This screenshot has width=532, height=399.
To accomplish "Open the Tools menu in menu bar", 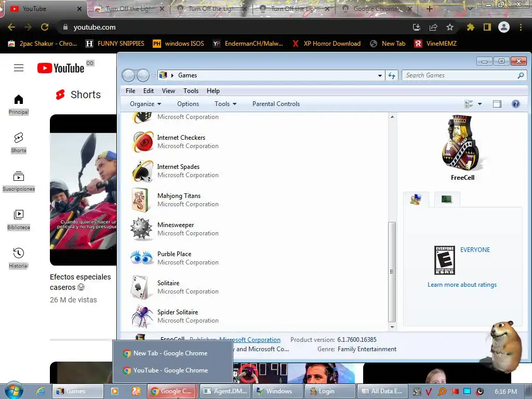I will click(x=191, y=91).
